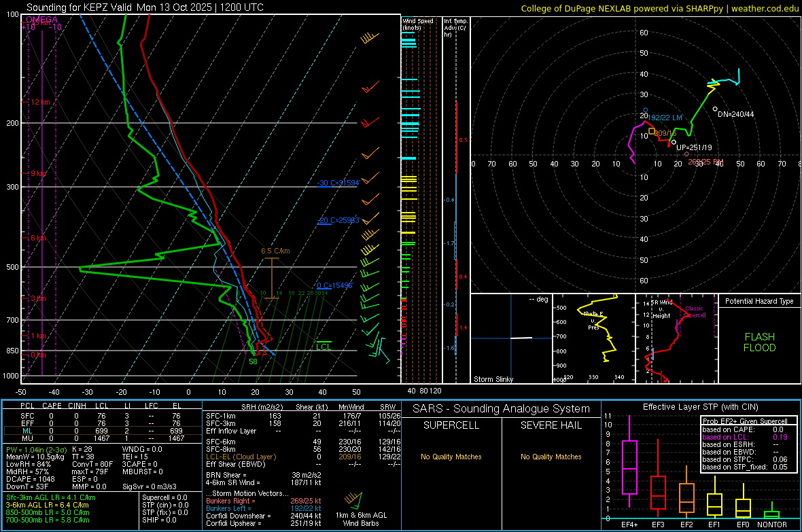Viewport: 802px width, 532px height.
Task: Click the 1km & 6km AGL wind barb icon
Action: (x=355, y=500)
